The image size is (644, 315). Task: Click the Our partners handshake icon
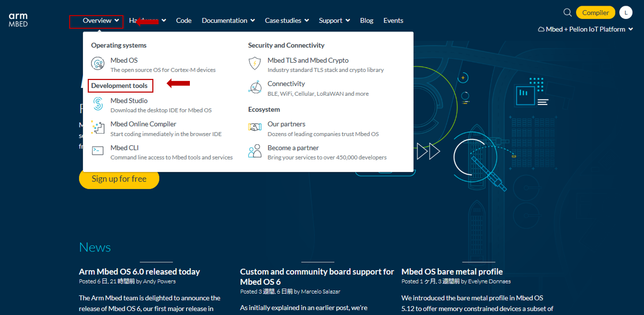255,127
